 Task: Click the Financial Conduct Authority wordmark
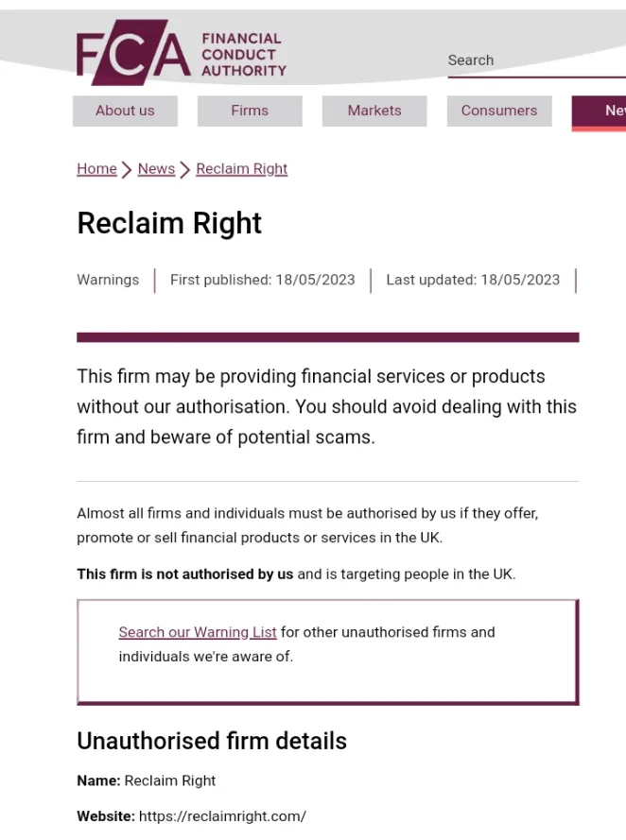coord(244,54)
